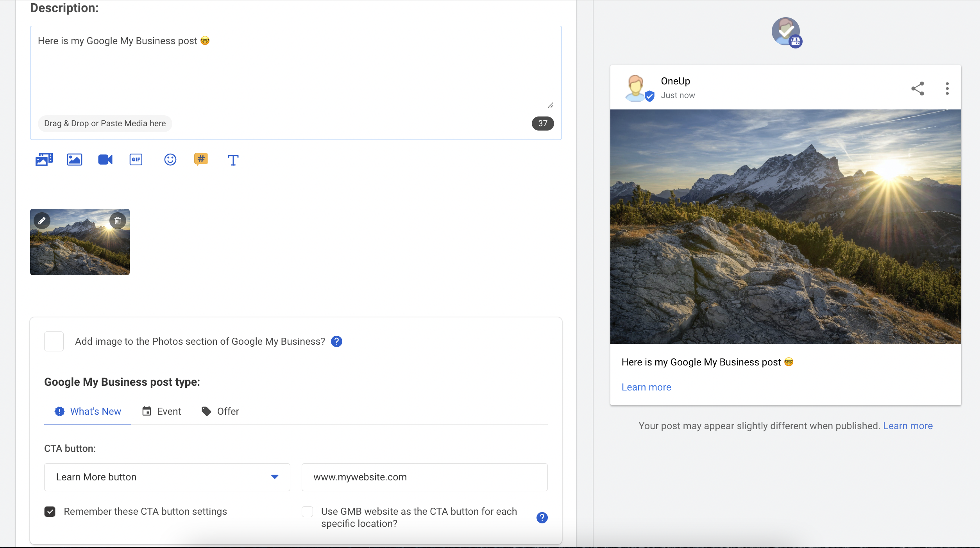Image resolution: width=980 pixels, height=548 pixels.
Task: Open the post preview options menu
Action: pos(947,89)
